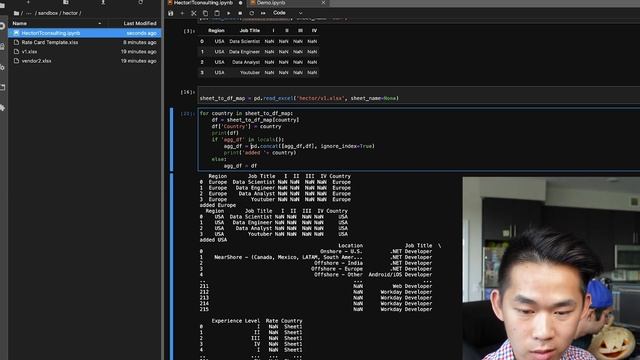Click the v1.xlsx file icon
The width and height of the screenshot is (640, 360).
point(16,52)
